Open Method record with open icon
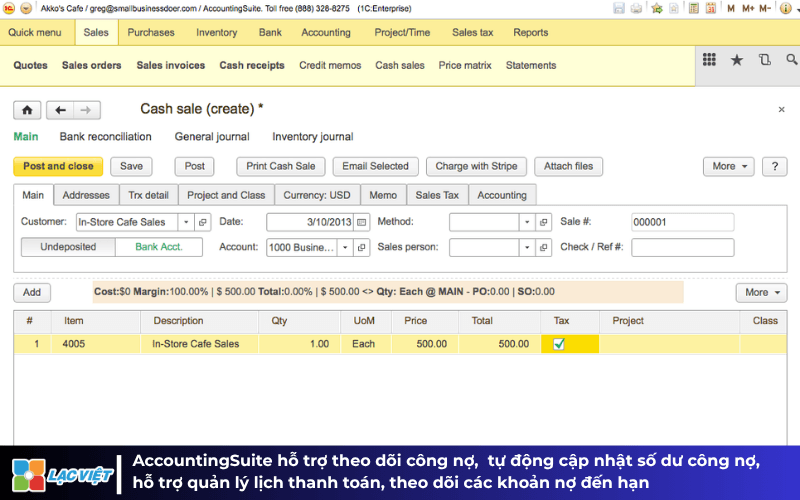800x500 pixels. pos(543,222)
